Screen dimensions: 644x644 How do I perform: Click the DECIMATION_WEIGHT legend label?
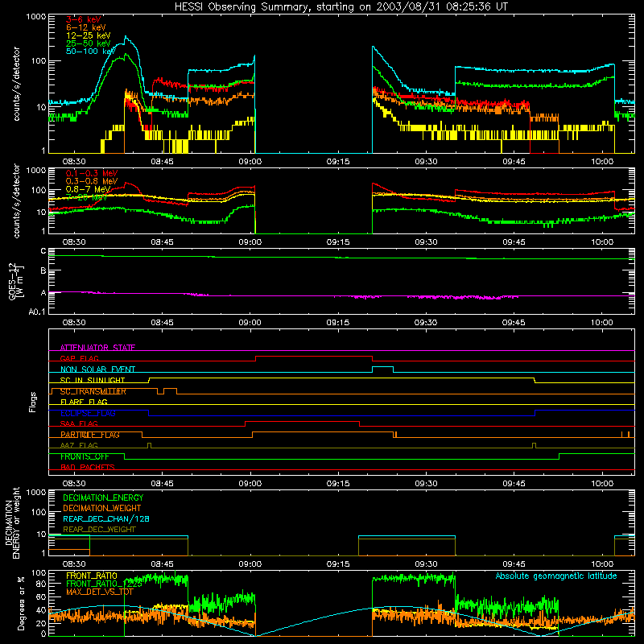click(102, 509)
